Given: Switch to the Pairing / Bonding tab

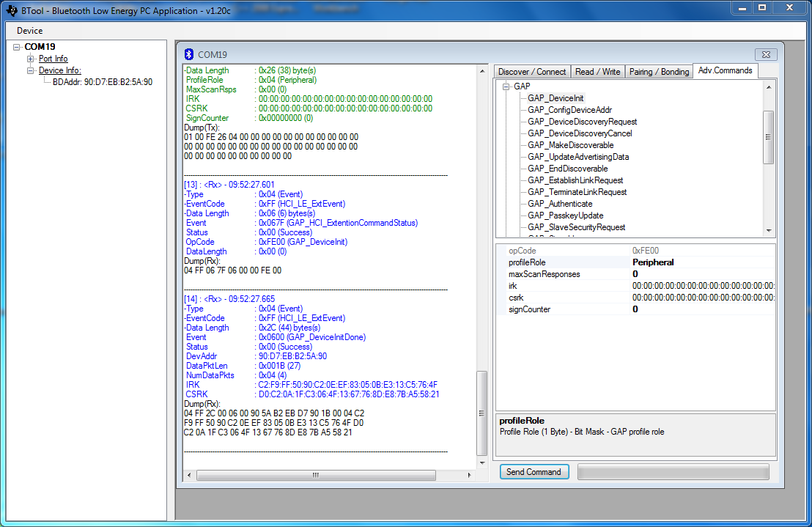Looking at the screenshot, I should tap(660, 71).
